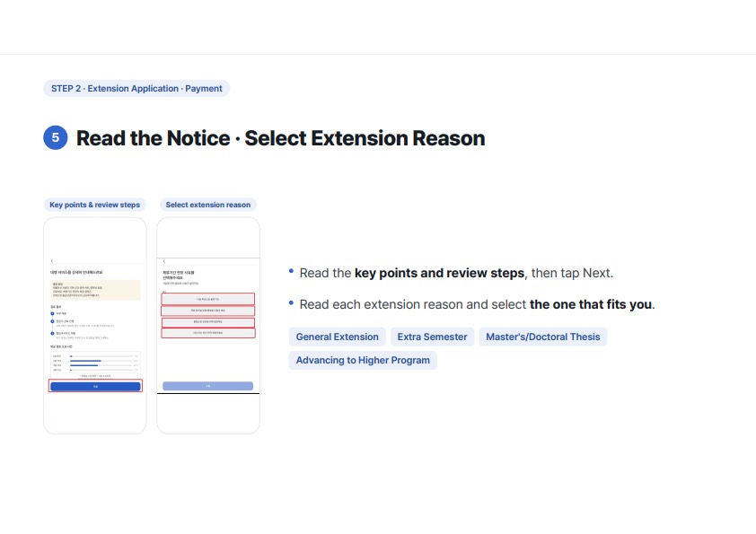Screen dimensions: 756x534
Task: Click the Advancing to Higher Program tag
Action: (363, 361)
